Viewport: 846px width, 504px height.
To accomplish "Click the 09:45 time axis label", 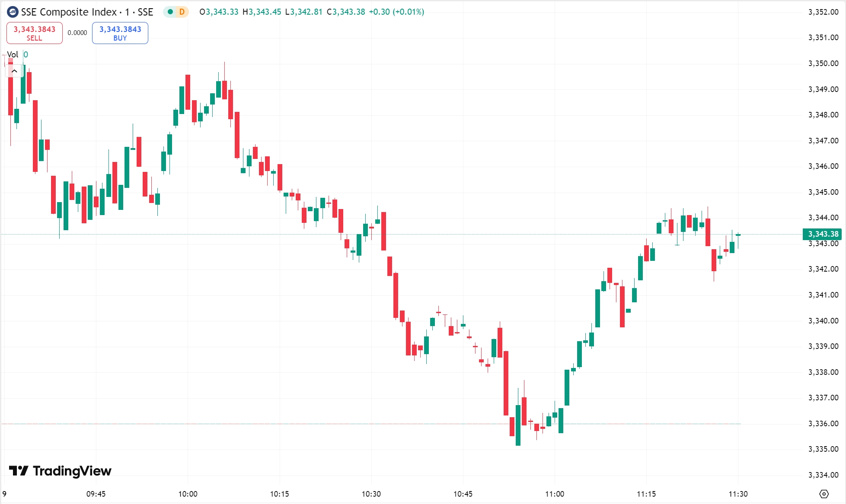I will click(96, 494).
